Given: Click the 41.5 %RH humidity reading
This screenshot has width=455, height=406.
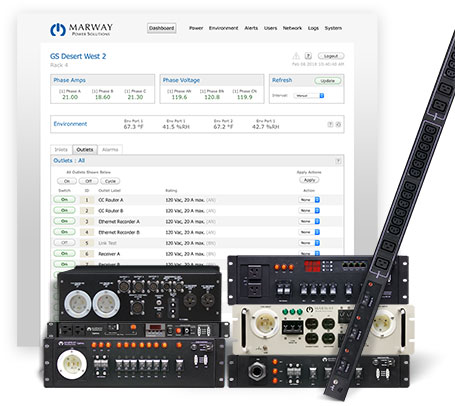Looking at the screenshot, I should pos(176,127).
